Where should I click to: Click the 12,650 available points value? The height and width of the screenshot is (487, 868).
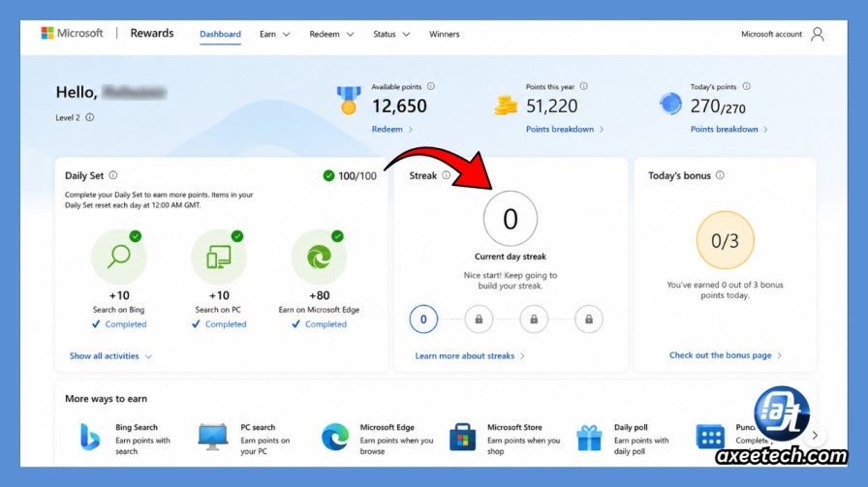[x=399, y=106]
